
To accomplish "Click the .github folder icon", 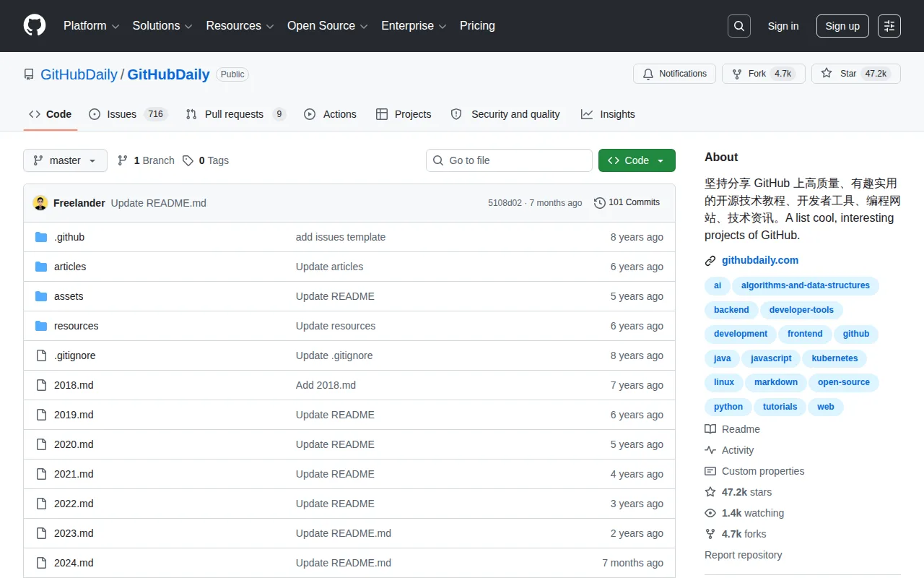I will coord(41,237).
